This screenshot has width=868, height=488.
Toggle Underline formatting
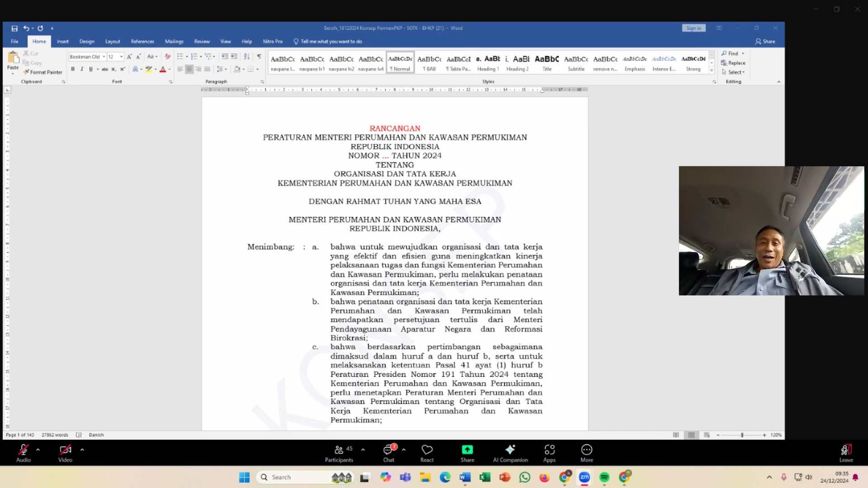(91, 69)
